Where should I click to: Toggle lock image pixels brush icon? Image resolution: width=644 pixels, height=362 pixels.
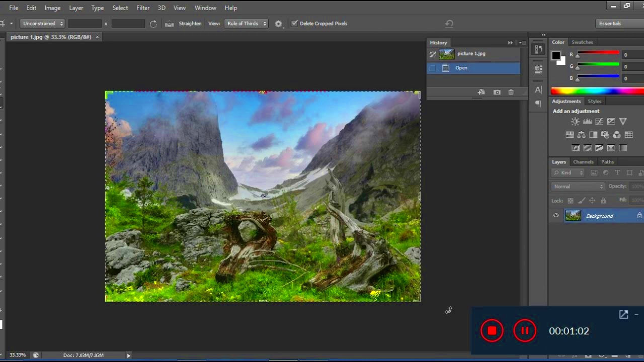[582, 201]
